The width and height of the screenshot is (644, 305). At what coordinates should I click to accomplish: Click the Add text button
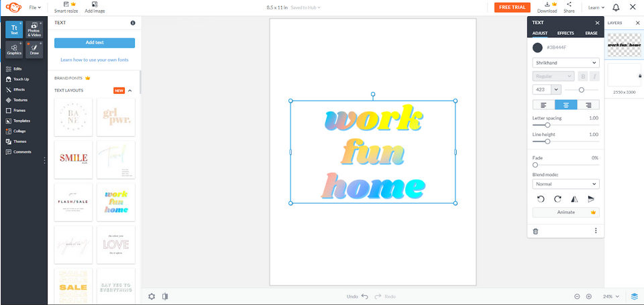click(x=95, y=43)
